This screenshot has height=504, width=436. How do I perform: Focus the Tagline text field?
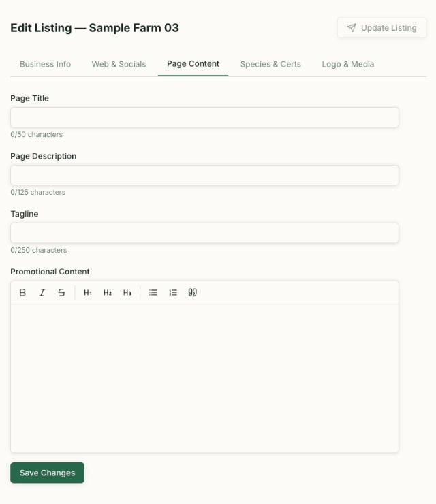click(204, 233)
